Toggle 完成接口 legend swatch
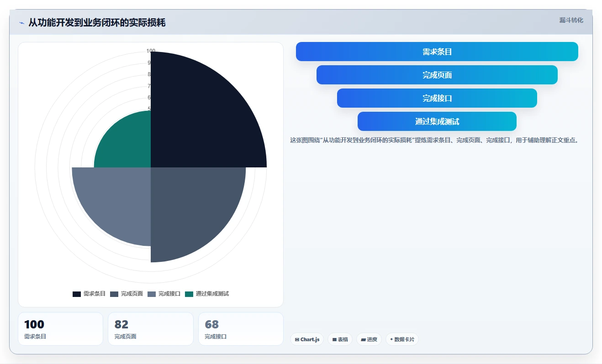Viewport: 602px width, 364px height. click(x=152, y=294)
